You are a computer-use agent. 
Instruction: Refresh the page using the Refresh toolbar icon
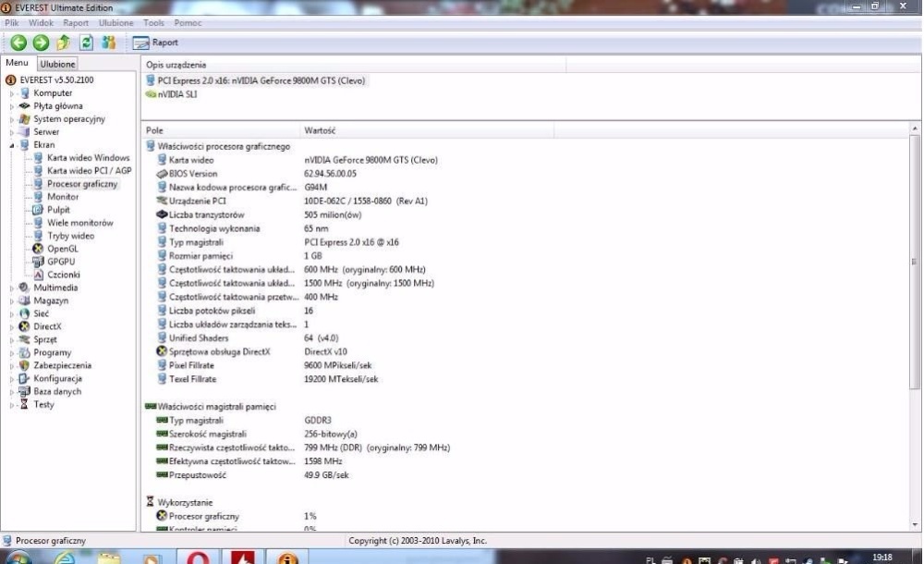86,43
